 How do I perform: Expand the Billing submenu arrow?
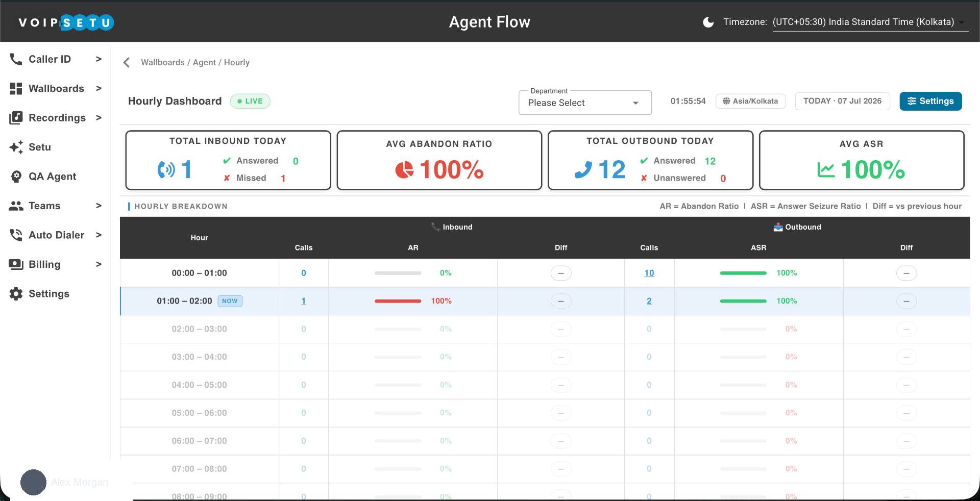pyautogui.click(x=99, y=264)
